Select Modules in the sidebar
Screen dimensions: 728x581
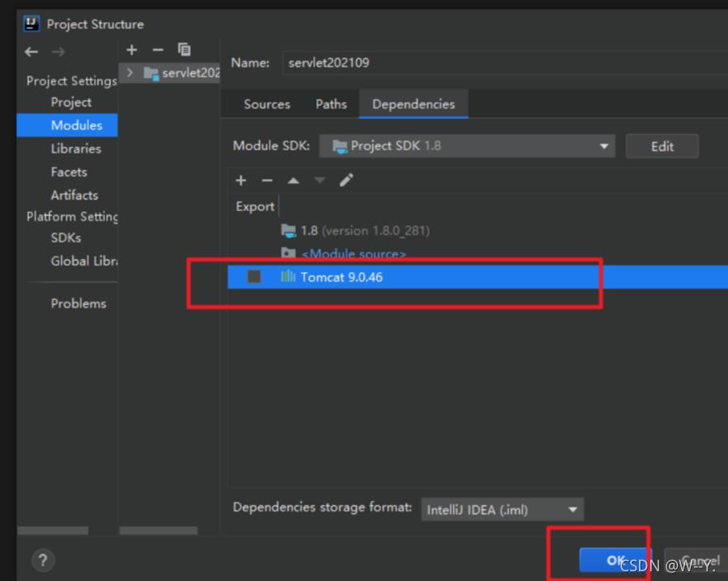(67, 125)
